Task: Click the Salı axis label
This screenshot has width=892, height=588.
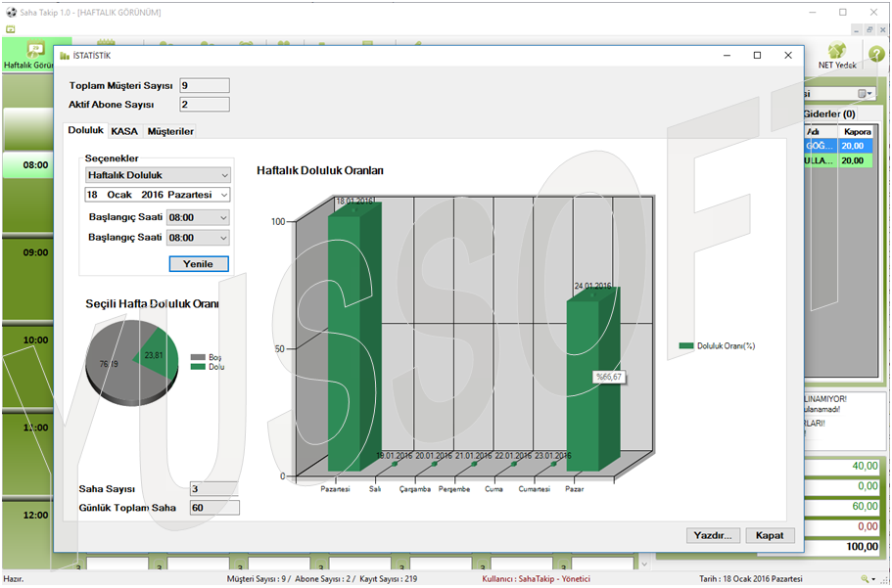Action: (375, 489)
